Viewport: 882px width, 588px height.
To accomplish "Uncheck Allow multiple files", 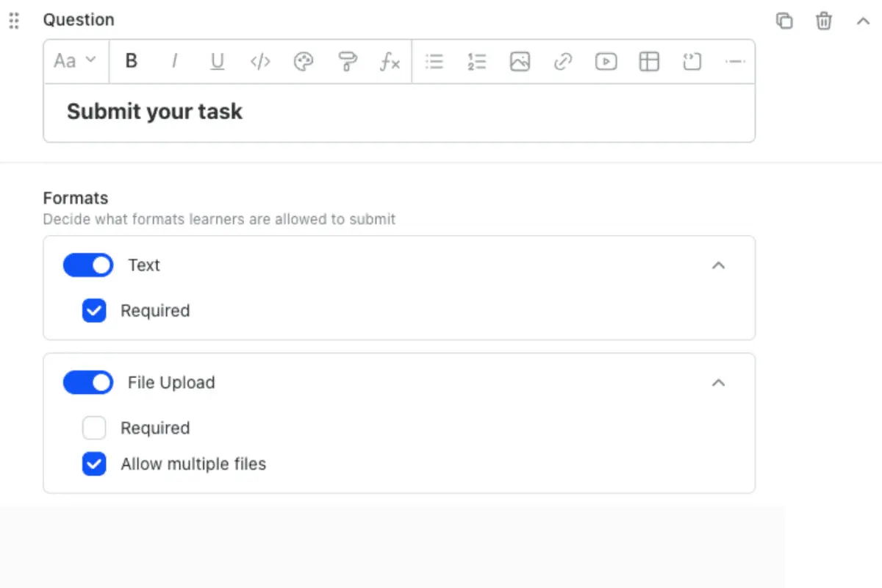I will (x=94, y=465).
